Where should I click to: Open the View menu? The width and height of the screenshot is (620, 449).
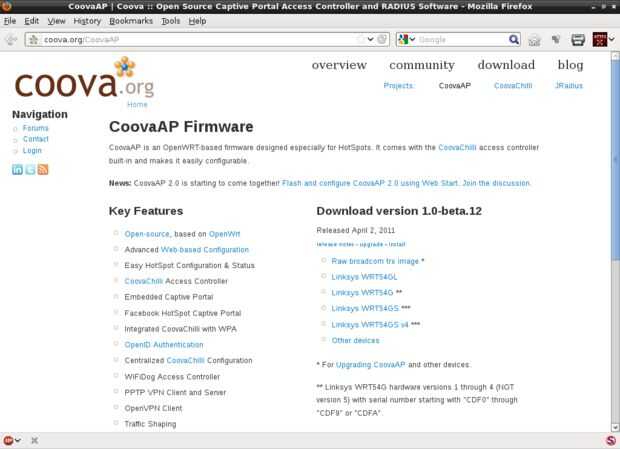point(57,21)
